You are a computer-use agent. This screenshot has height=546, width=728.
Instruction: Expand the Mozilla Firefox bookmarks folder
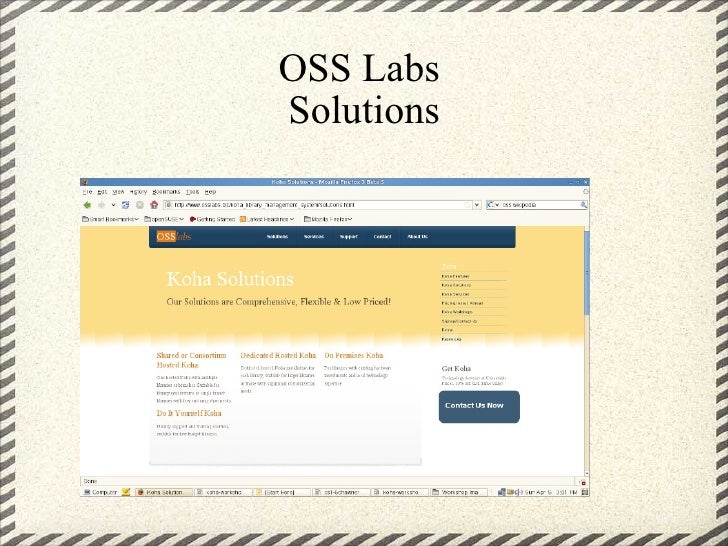pos(328,219)
